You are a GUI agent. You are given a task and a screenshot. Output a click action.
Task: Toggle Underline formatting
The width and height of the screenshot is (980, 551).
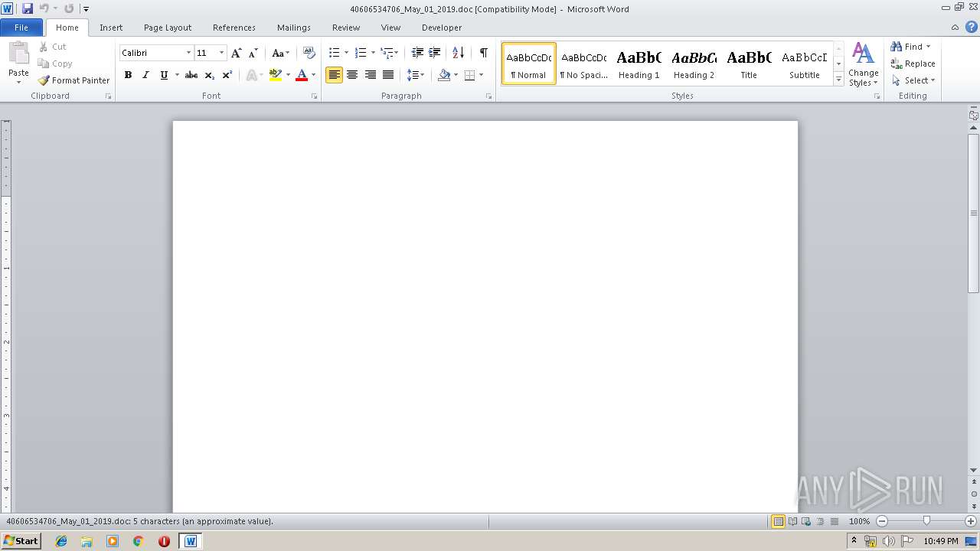tap(164, 75)
